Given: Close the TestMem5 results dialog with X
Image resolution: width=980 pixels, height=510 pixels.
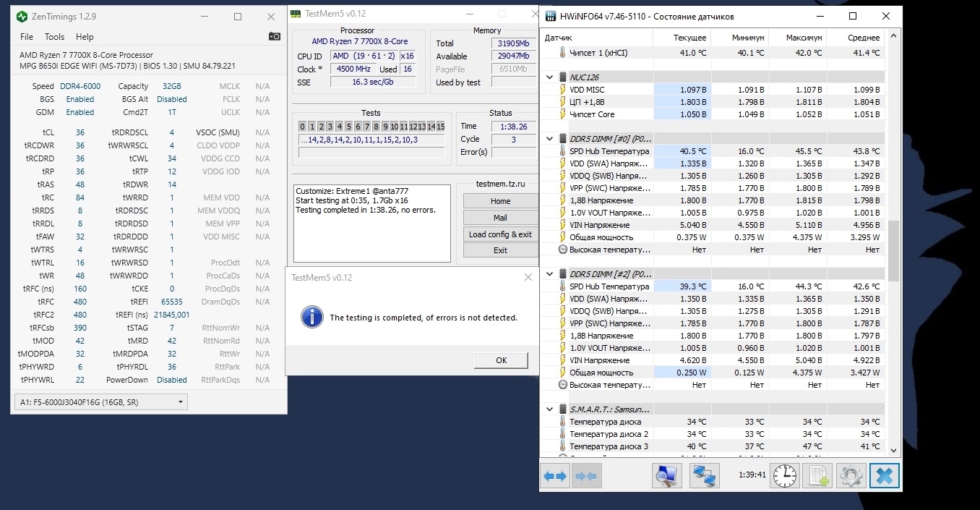Looking at the screenshot, I should [529, 277].
